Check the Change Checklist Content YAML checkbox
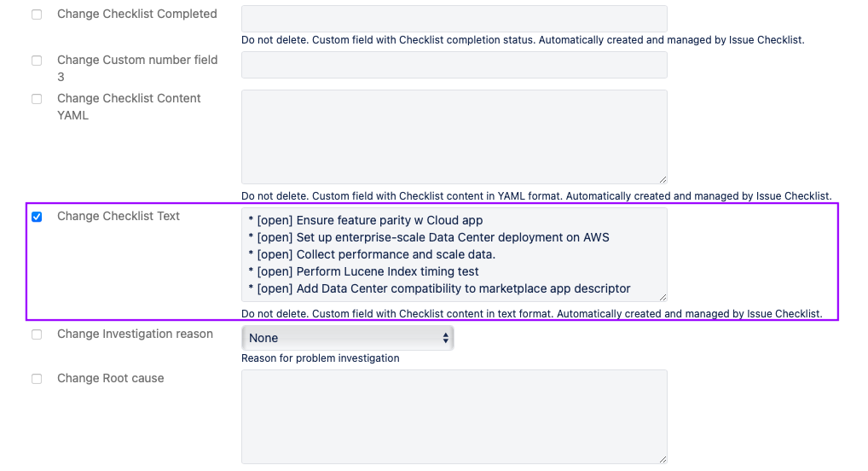The height and width of the screenshot is (471, 868). click(x=37, y=99)
